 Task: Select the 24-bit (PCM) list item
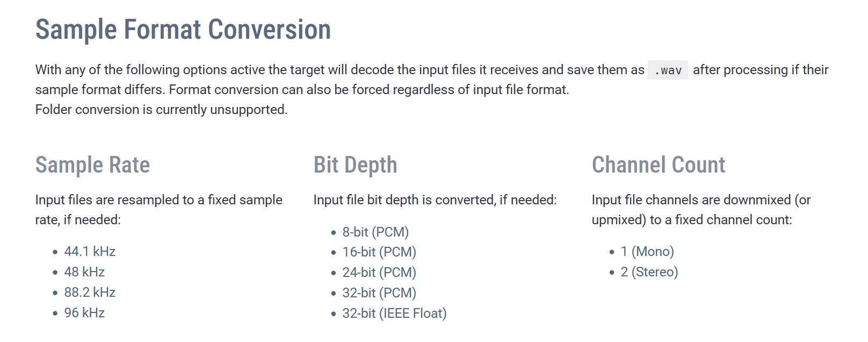[x=379, y=273]
